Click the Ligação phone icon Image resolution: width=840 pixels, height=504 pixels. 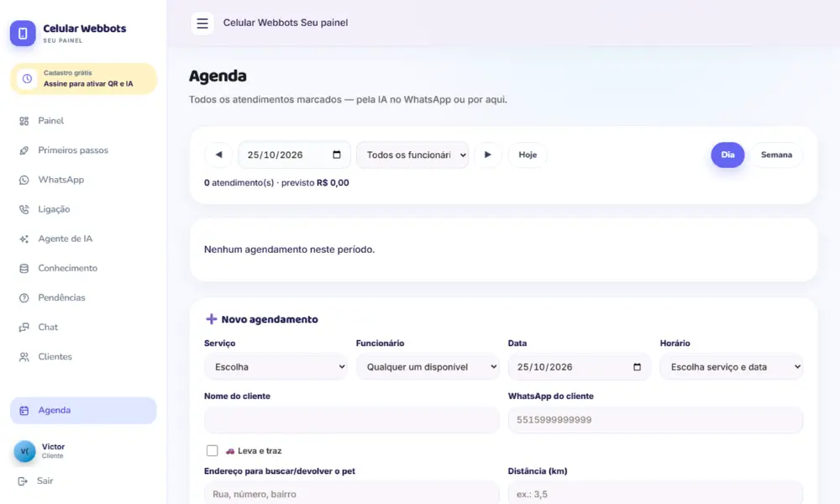coord(24,209)
